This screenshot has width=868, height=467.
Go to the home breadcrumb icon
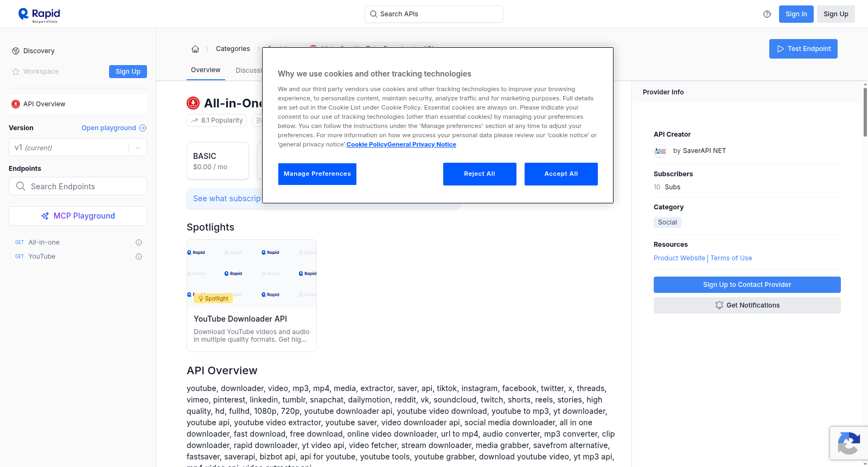[195, 49]
